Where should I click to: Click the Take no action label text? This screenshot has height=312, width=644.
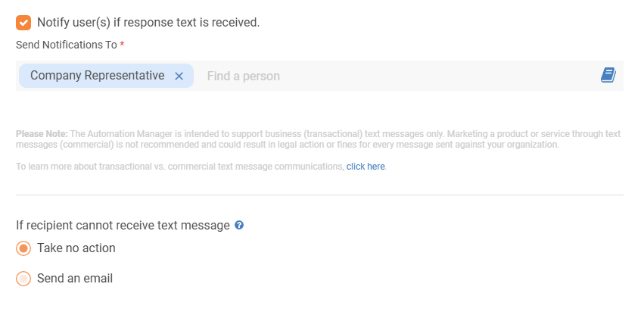pos(76,248)
